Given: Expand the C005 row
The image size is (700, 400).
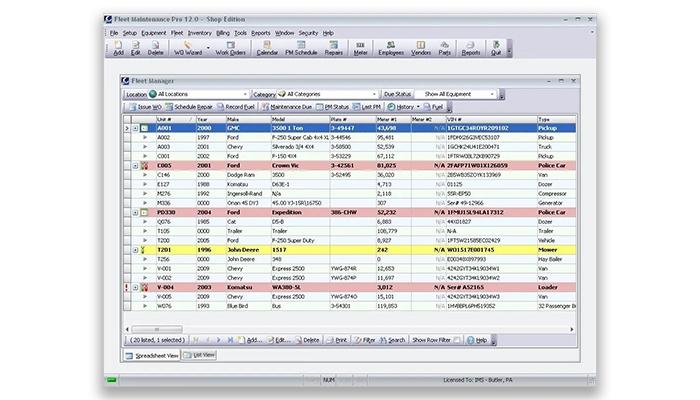Looking at the screenshot, I should click(x=135, y=166).
